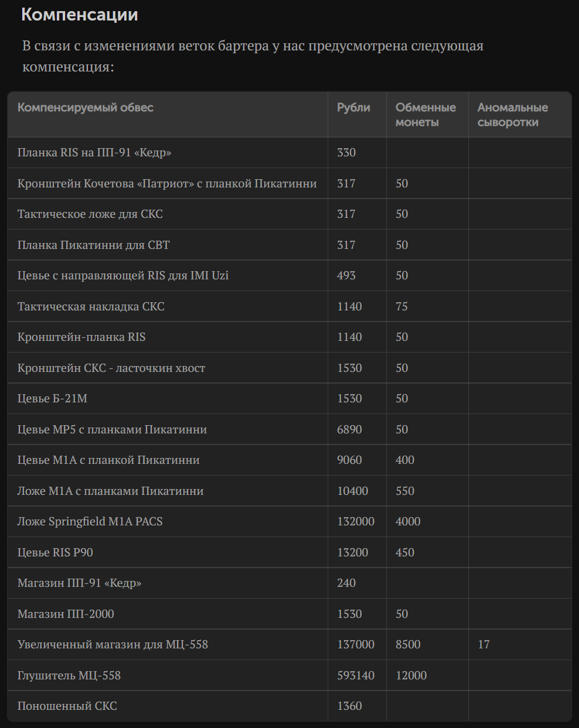579x728 pixels.
Task: Click 1140 in the Тактическая накладка СКС row
Action: pyautogui.click(x=349, y=306)
